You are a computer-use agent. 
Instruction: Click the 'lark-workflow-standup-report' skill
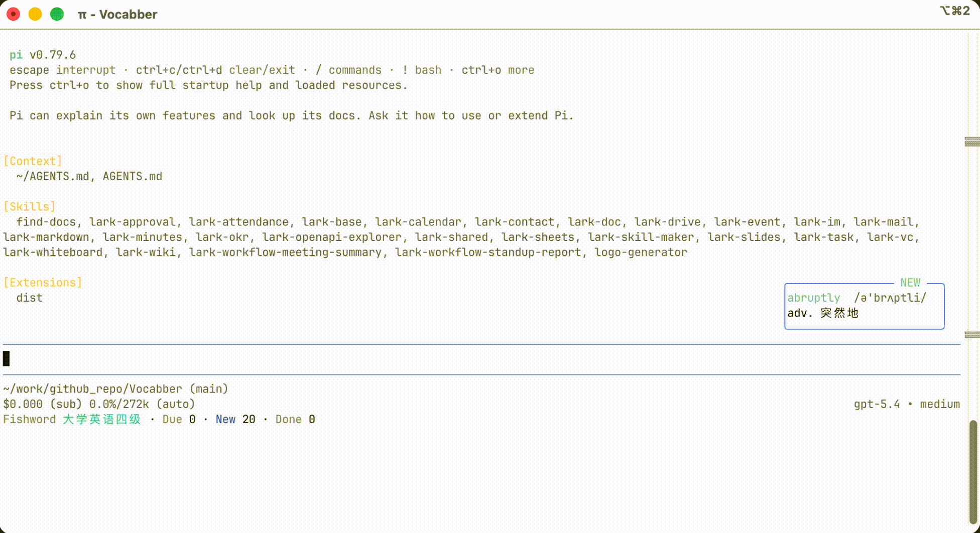tap(488, 252)
